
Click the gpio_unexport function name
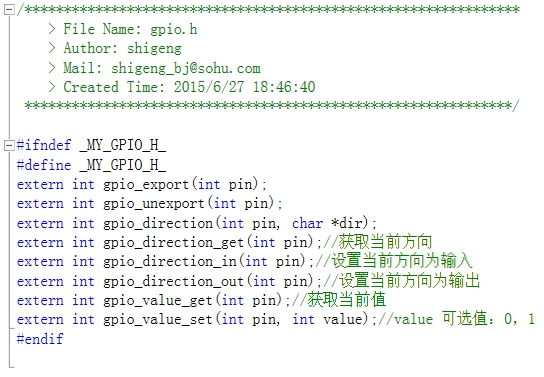(x=154, y=204)
